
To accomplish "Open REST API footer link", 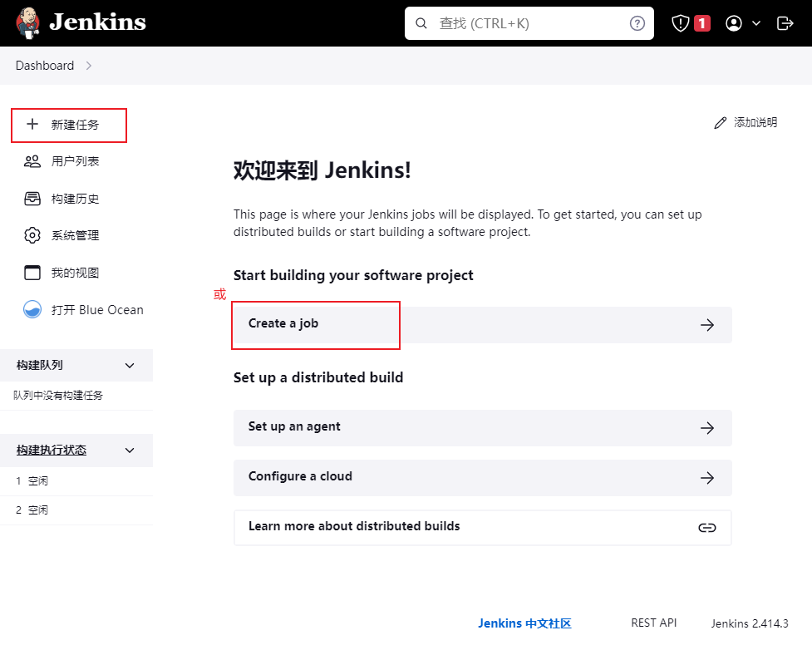I will (653, 623).
